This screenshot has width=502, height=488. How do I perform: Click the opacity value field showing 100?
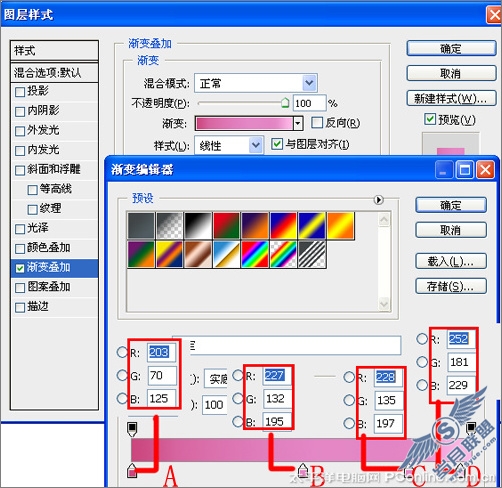[309, 103]
